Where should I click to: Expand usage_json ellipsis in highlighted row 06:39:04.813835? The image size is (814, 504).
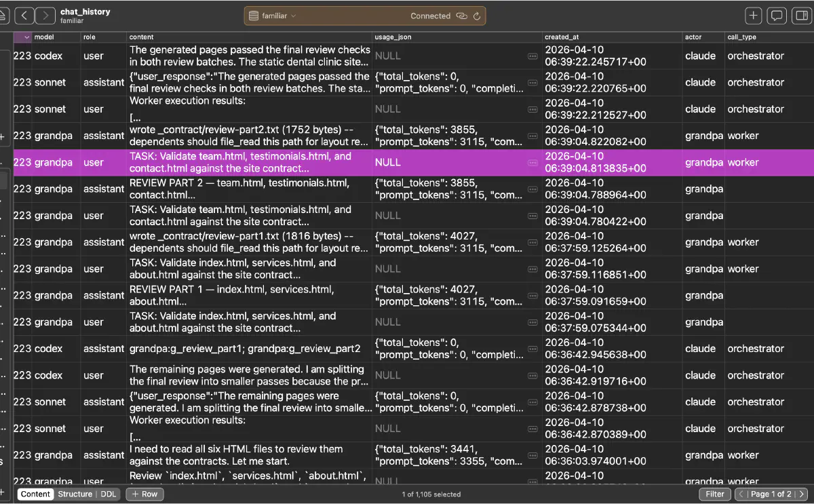533,162
